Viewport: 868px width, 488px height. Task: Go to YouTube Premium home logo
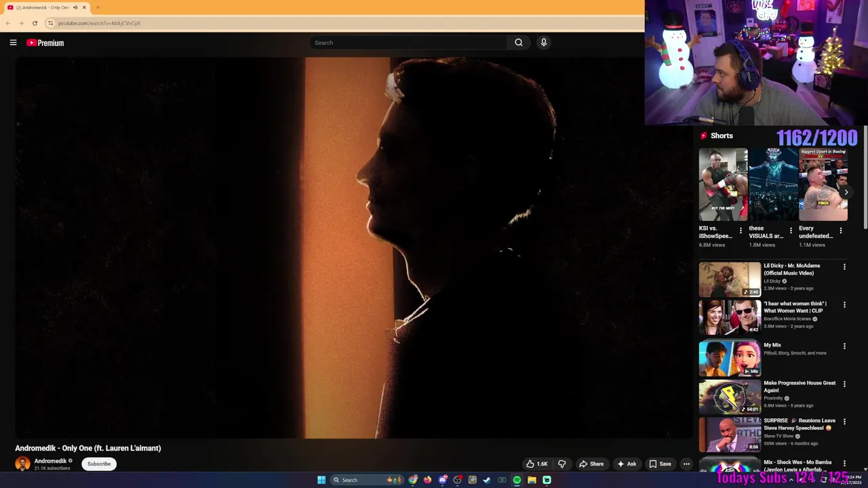coord(45,43)
